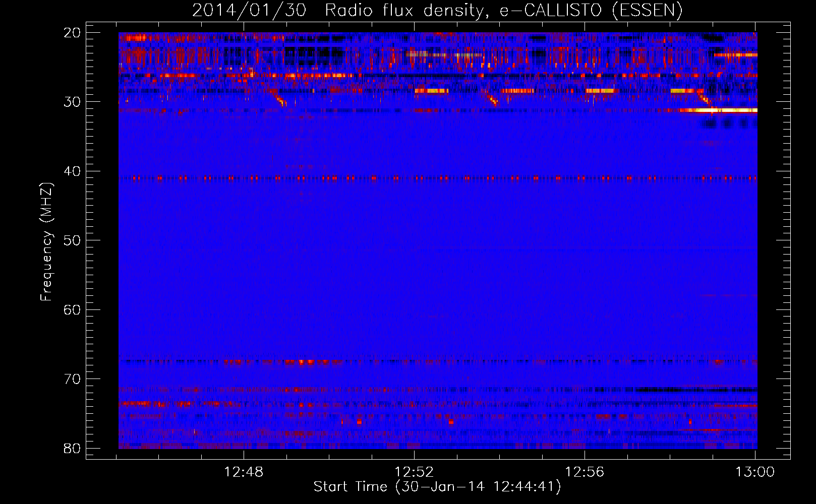Click the yellow emission band near 28 MHz at 12:52

432,91
